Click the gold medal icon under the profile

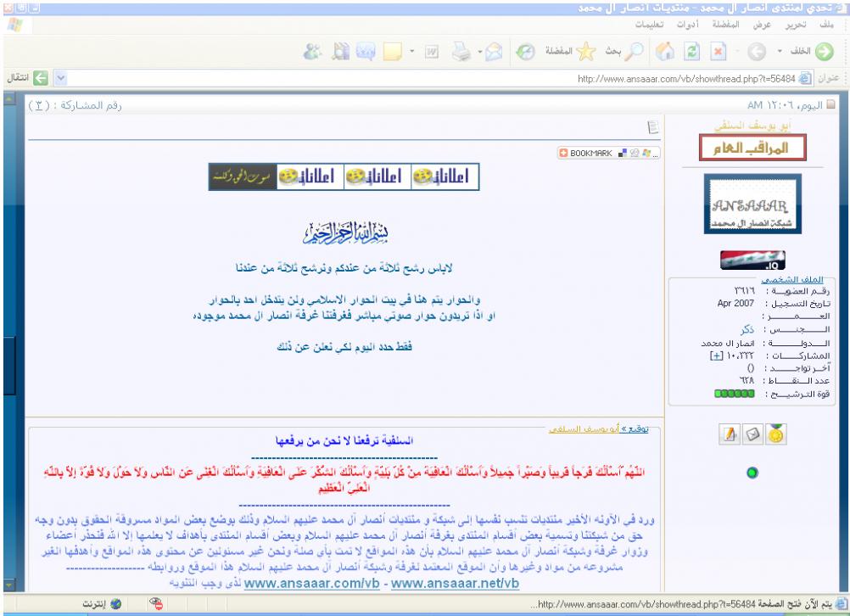pos(772,435)
